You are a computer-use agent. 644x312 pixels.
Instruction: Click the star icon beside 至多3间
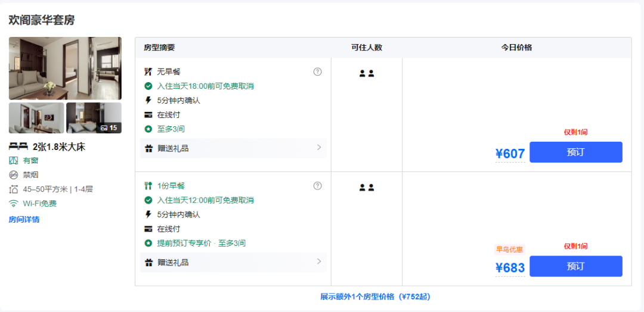pyautogui.click(x=148, y=129)
